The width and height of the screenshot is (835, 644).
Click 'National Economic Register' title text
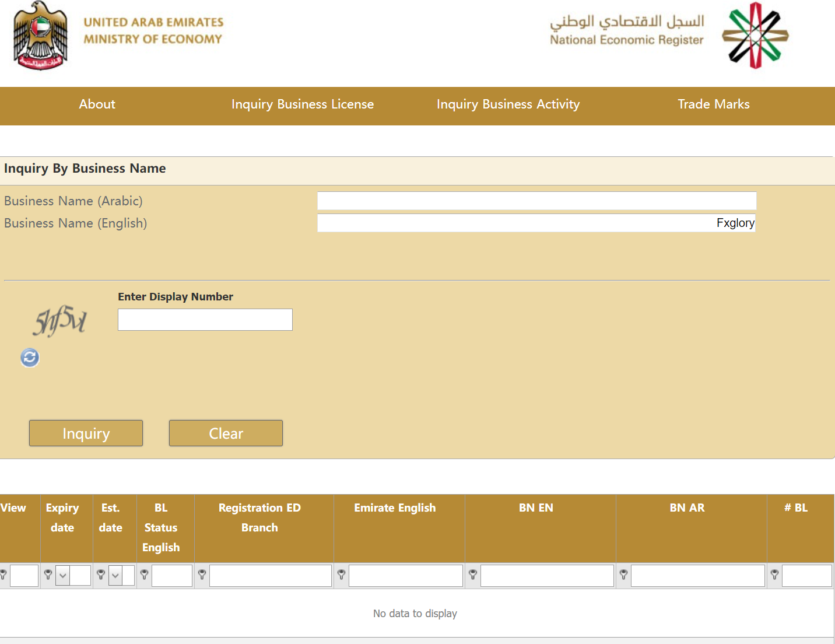pyautogui.click(x=627, y=40)
